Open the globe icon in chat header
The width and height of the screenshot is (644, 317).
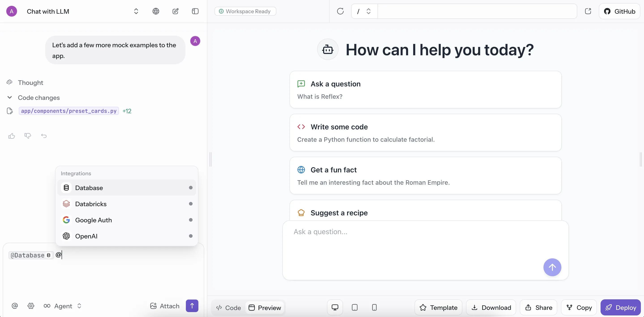point(156,11)
